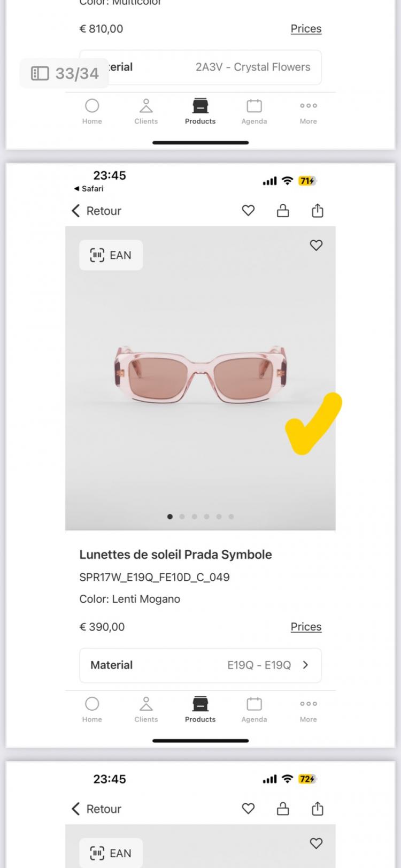Tap the pink Prada Symbole sunglasses photo

[200, 374]
